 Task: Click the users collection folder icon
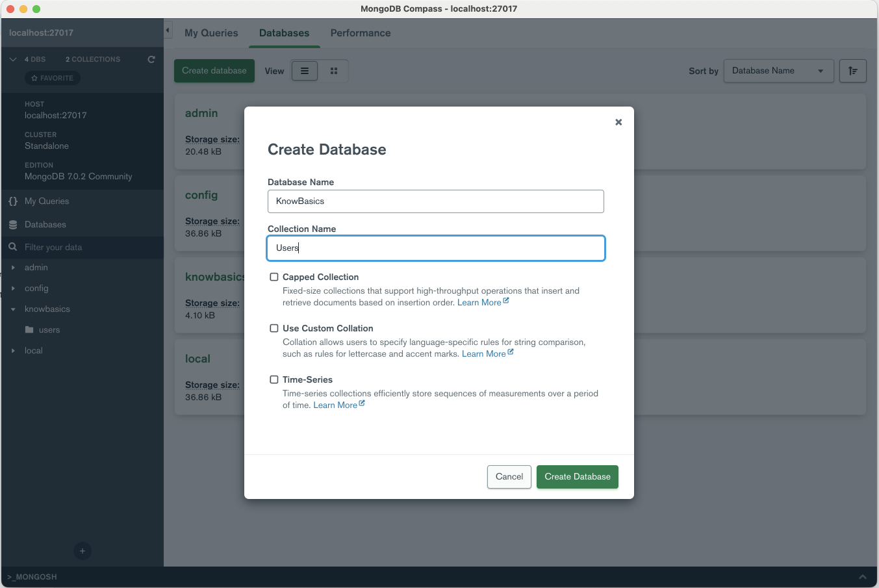[29, 330]
